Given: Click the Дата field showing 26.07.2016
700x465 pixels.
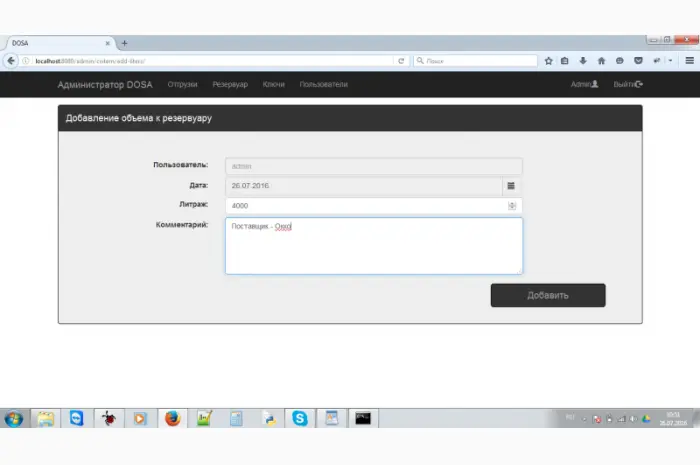Looking at the screenshot, I should pos(364,186).
